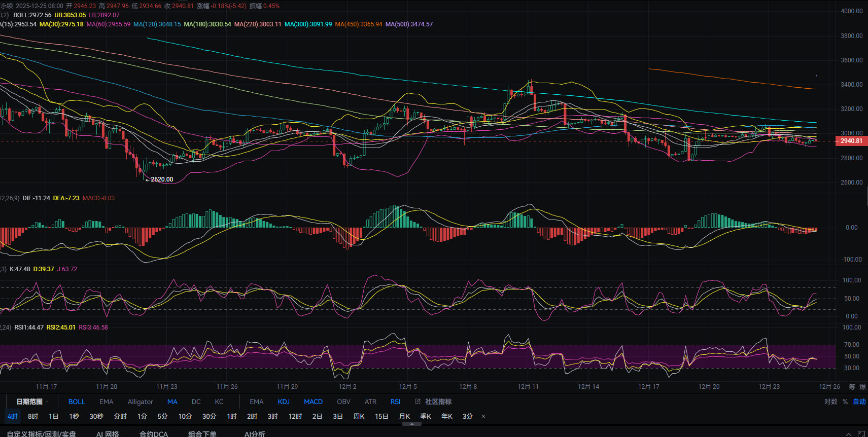The width and height of the screenshot is (868, 437).
Task: Close the timeframe bar with the X
Action: 483,417
